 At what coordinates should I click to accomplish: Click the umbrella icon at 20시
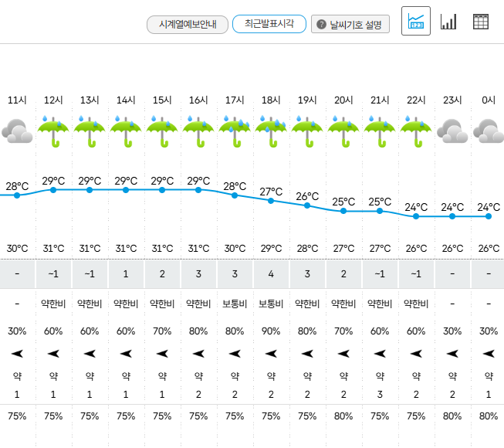[343, 131]
